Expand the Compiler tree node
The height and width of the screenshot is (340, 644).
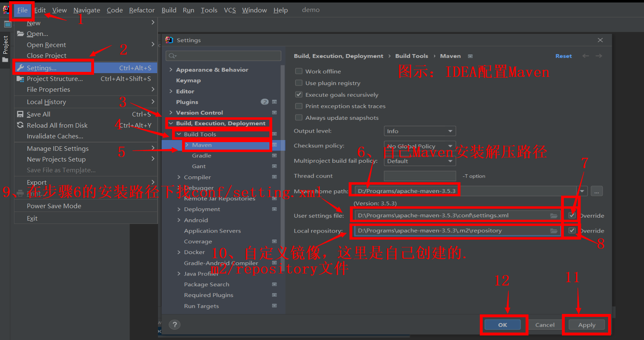(179, 177)
